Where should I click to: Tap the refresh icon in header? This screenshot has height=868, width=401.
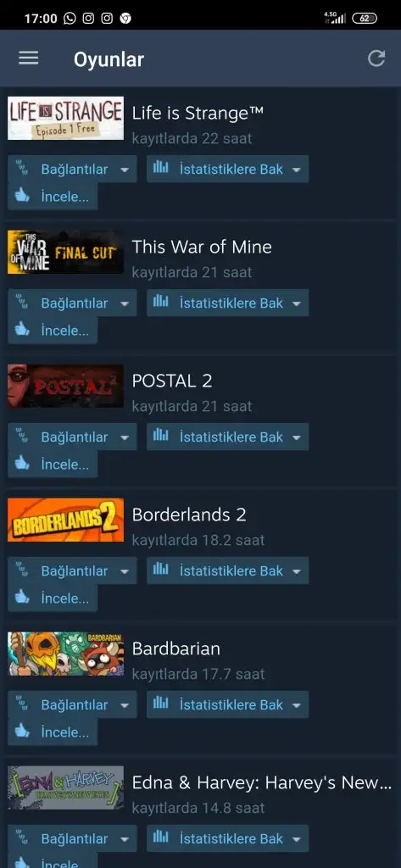click(376, 58)
